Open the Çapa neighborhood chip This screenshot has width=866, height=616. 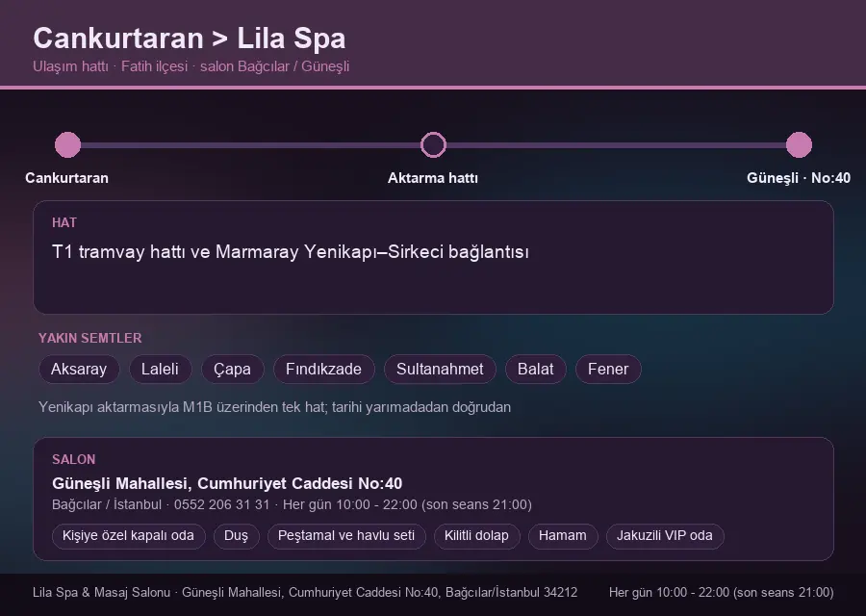[x=233, y=369]
